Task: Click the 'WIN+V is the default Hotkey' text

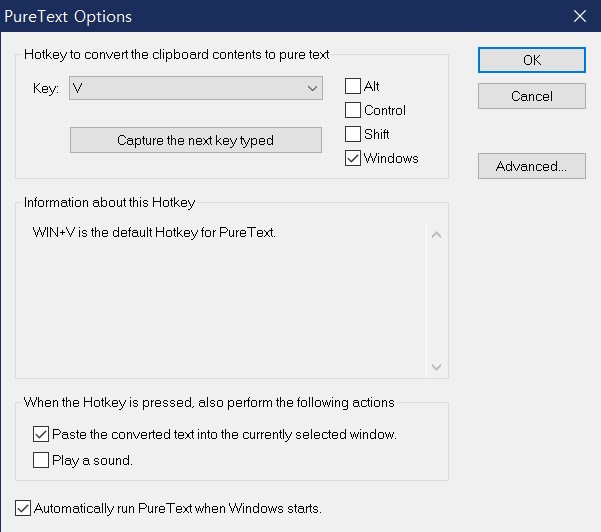Action: pos(154,233)
